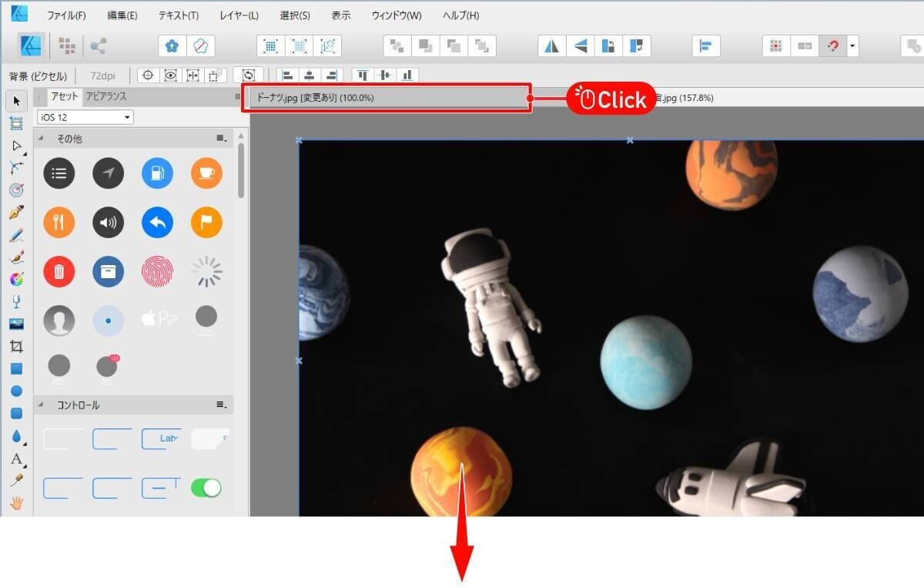Select the red trash can asset
Image resolution: width=924 pixels, height=588 pixels.
59,270
